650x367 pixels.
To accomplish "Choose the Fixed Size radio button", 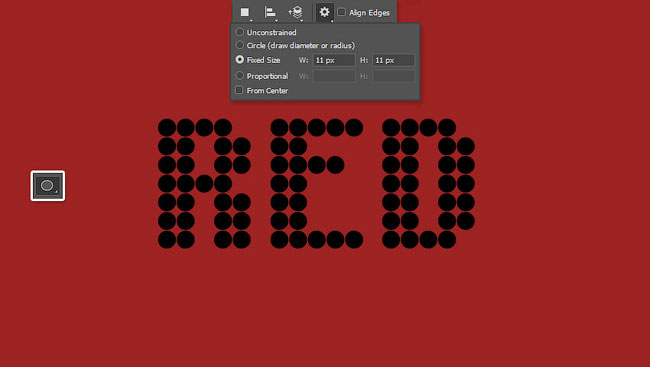I will coord(240,59).
